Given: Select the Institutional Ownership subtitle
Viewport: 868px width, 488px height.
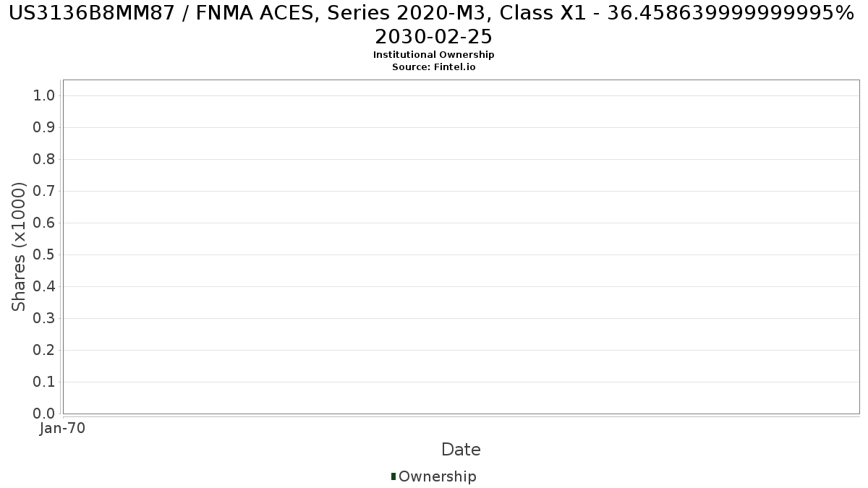Looking at the screenshot, I should (434, 55).
